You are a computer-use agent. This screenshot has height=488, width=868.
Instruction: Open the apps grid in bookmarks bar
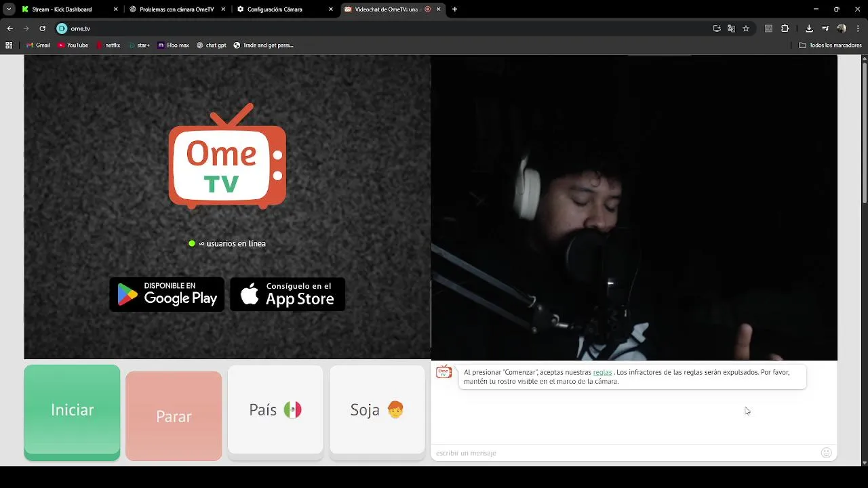[x=9, y=45]
